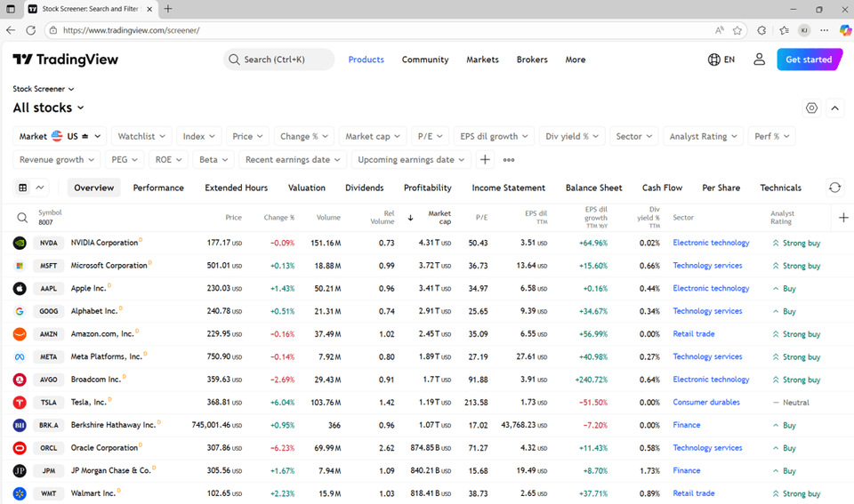This screenshot has height=504, width=854.
Task: Open the Finance link for JPM
Action: (x=686, y=470)
